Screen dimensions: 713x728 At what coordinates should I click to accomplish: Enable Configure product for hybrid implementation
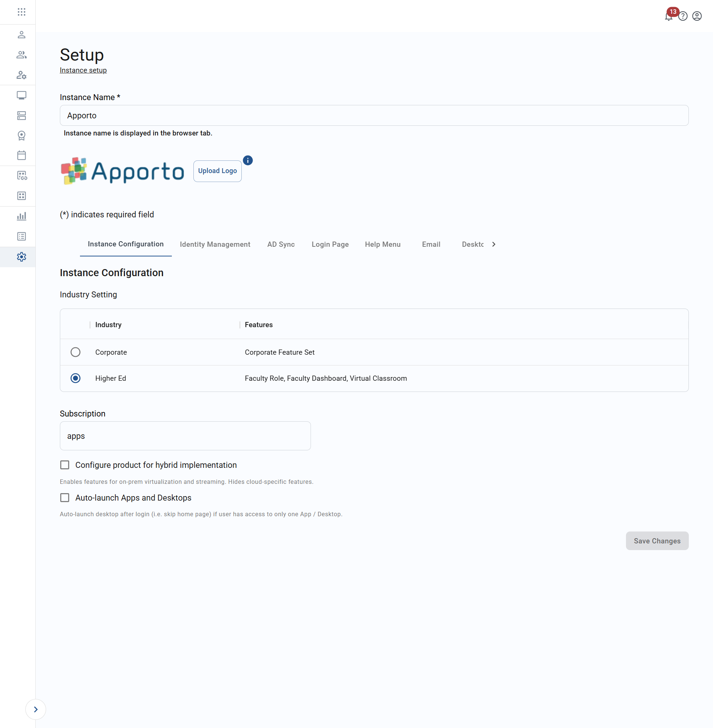64,464
